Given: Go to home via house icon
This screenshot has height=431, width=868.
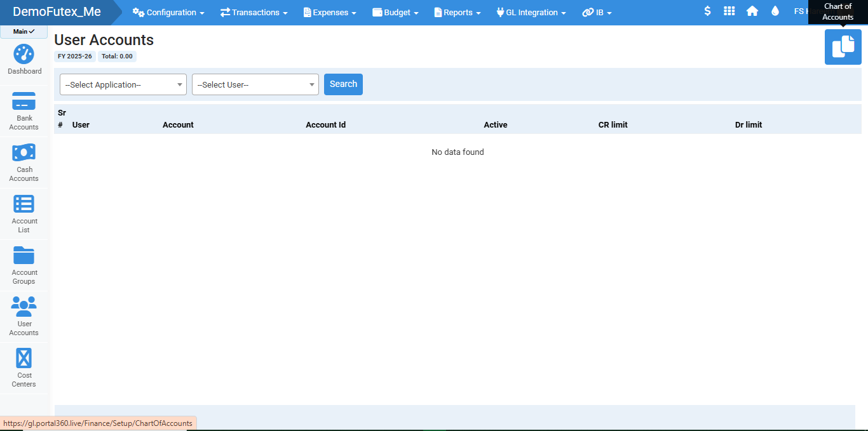Looking at the screenshot, I should pos(752,11).
